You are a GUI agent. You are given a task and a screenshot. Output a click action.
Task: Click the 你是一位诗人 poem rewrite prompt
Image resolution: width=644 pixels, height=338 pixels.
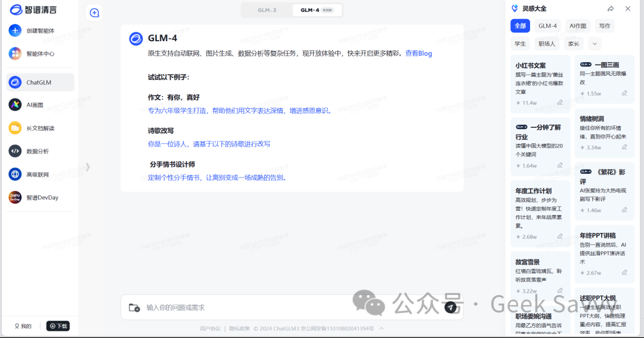(209, 144)
